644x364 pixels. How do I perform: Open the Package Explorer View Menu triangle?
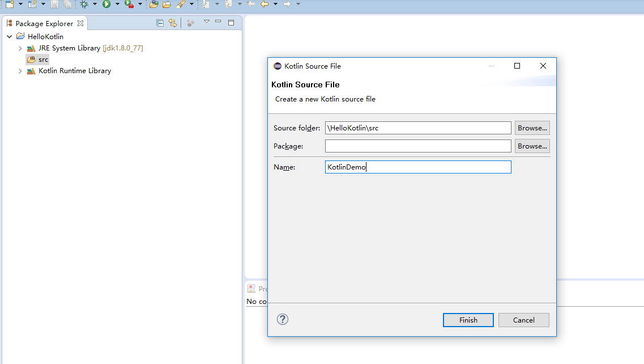tap(207, 22)
